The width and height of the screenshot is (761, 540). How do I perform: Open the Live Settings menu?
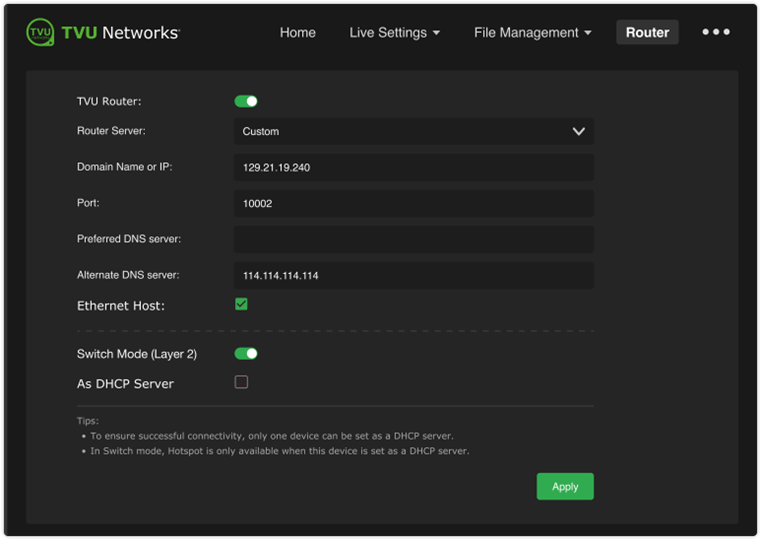395,33
